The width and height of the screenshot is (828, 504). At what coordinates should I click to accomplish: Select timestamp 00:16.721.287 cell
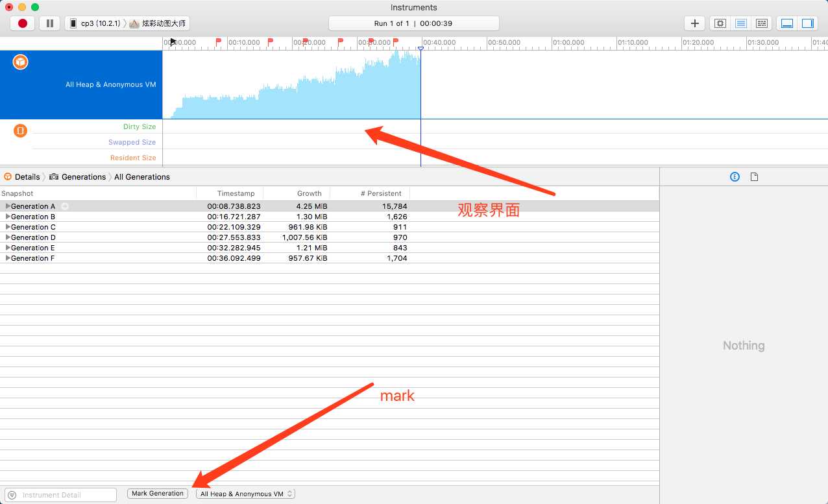tap(234, 217)
